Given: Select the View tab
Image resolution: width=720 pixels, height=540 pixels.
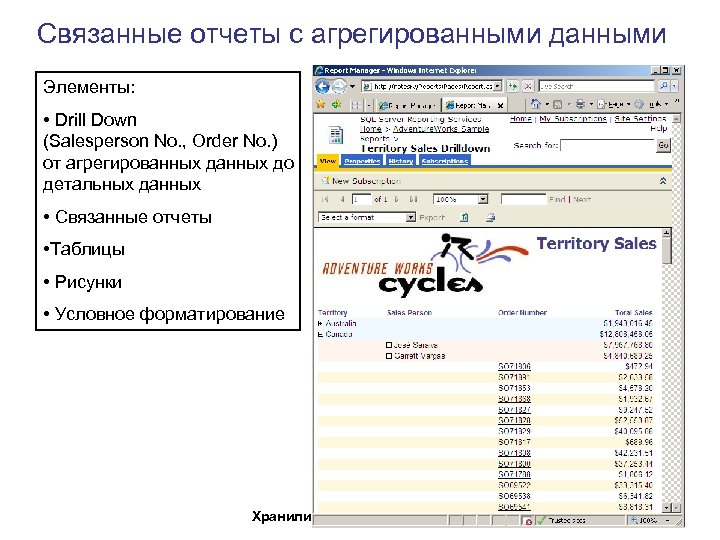Looking at the screenshot, I should [x=328, y=161].
